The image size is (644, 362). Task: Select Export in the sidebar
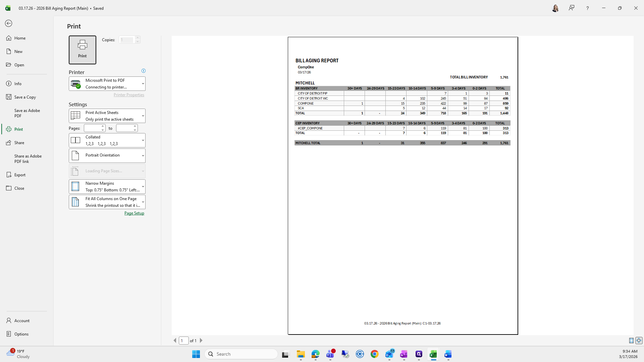pos(20,175)
